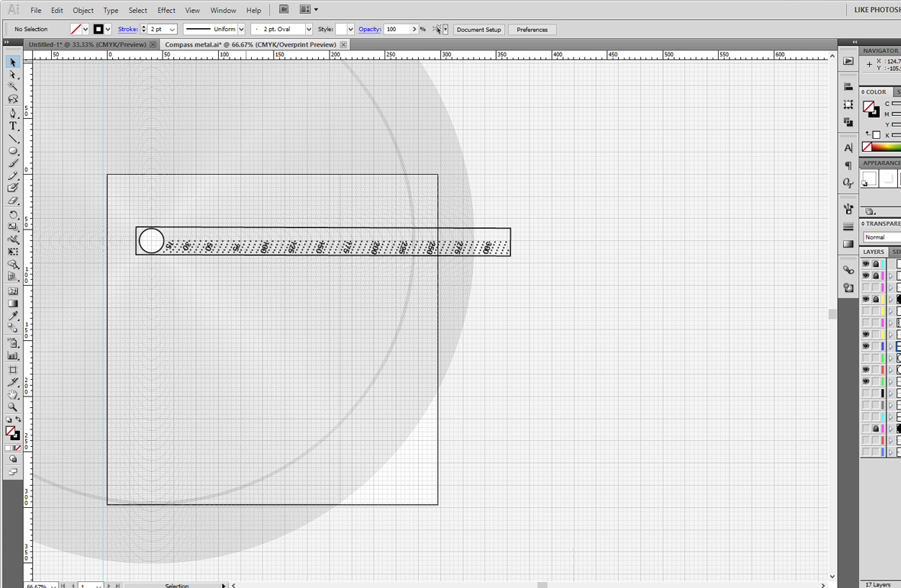
Task: Select the Hand tool
Action: click(13, 395)
